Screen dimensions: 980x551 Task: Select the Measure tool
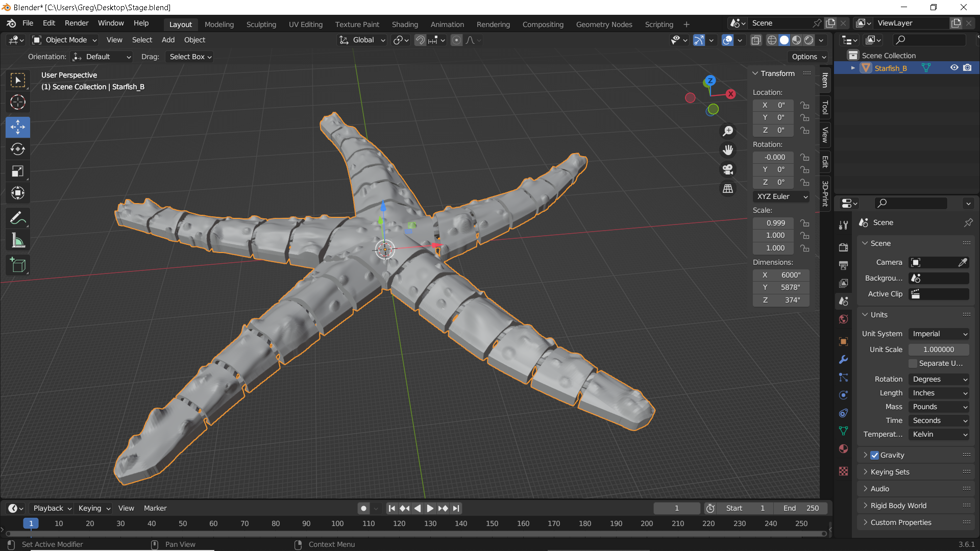pyautogui.click(x=18, y=240)
